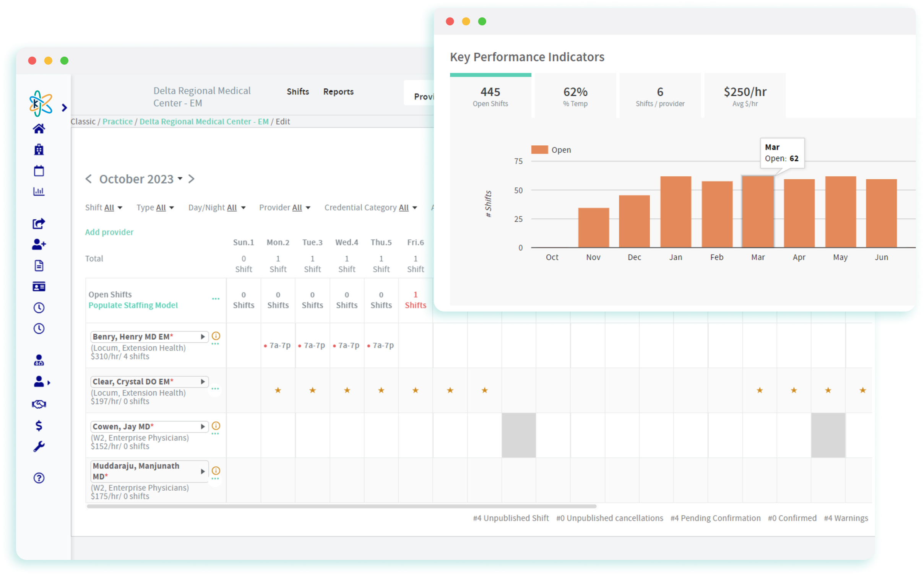Open the billing dollar-sign icon in the sidebar
924x576 pixels.
tap(39, 426)
